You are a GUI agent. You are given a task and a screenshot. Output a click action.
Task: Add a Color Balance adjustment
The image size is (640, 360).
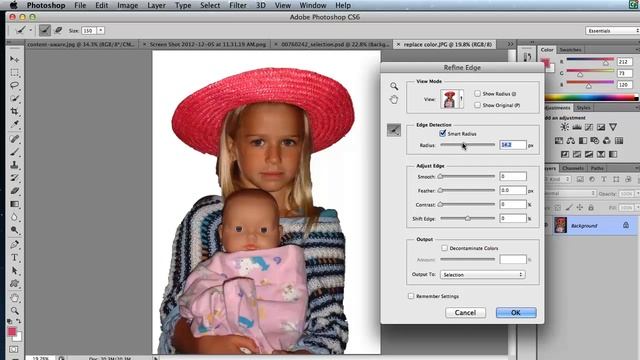(x=571, y=141)
